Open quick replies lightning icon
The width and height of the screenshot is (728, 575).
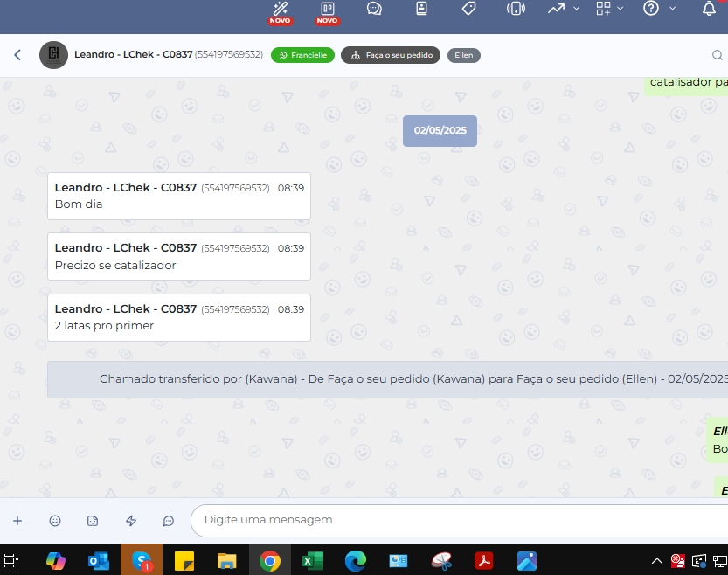pyautogui.click(x=131, y=521)
